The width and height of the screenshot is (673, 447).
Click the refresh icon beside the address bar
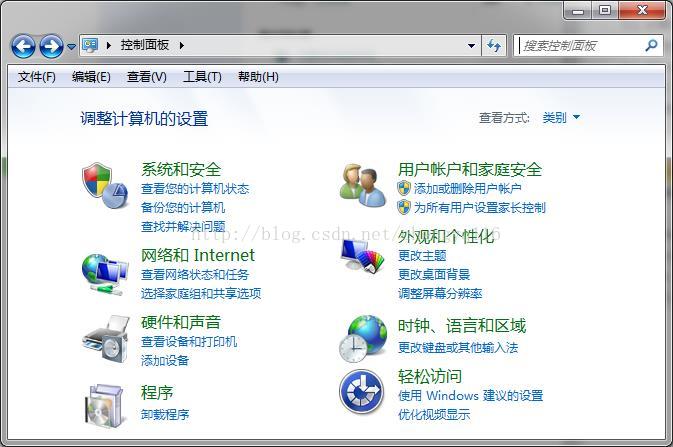coord(494,45)
